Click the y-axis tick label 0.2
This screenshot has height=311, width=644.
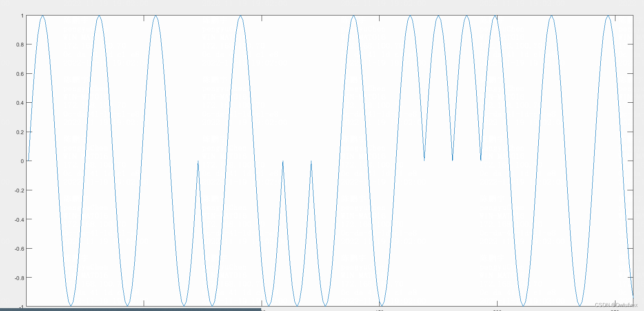[x=20, y=132]
